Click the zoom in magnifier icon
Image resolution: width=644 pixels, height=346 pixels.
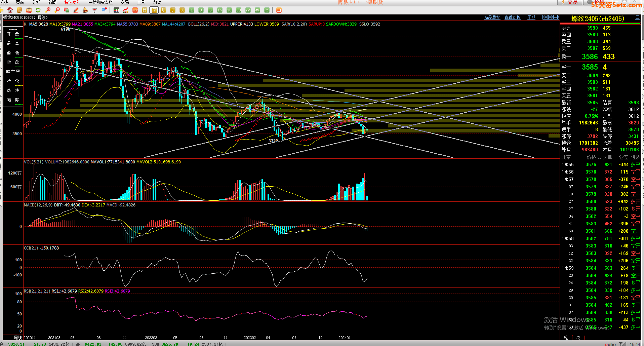pyautogui.click(x=48, y=10)
